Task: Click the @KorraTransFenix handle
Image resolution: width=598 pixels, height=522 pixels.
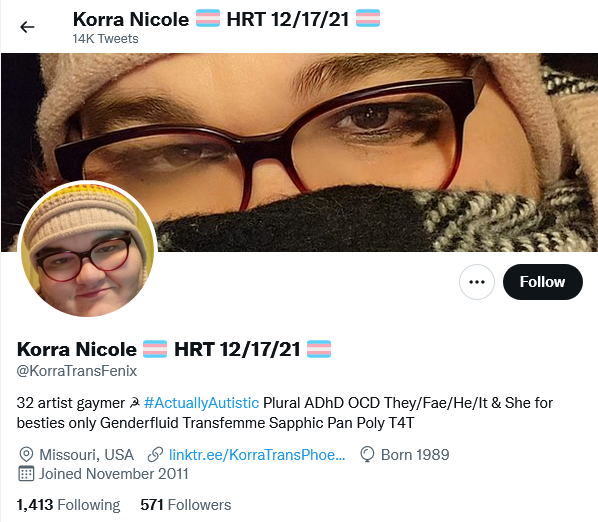Action: [77, 371]
